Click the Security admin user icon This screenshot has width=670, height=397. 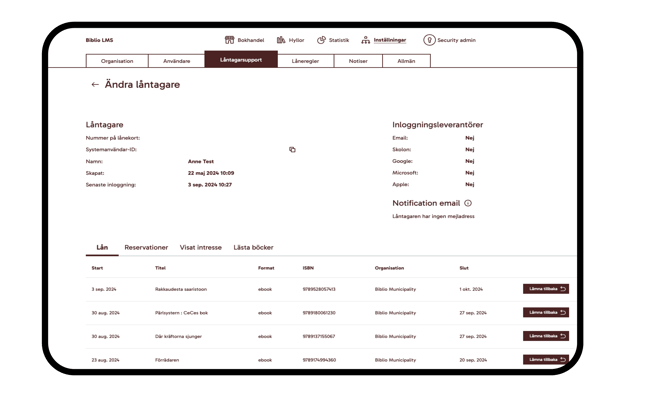point(429,40)
